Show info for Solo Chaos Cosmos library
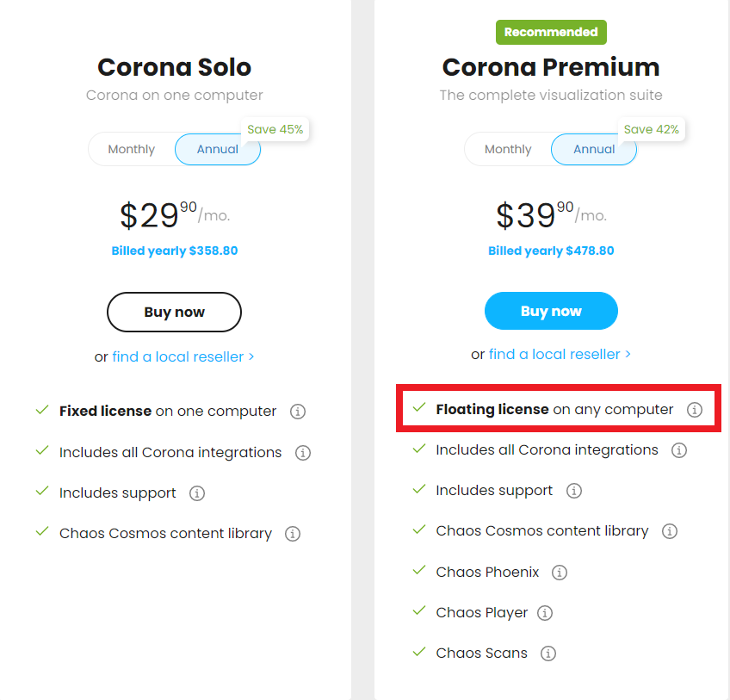 [293, 534]
